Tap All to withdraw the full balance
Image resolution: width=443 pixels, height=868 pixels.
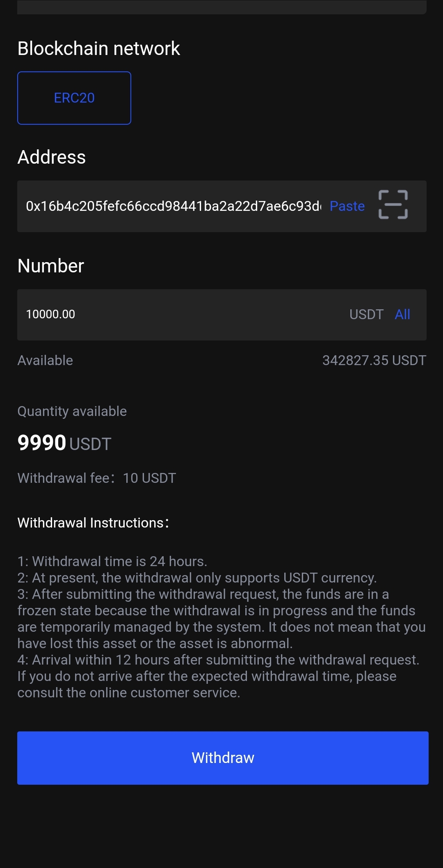(402, 314)
